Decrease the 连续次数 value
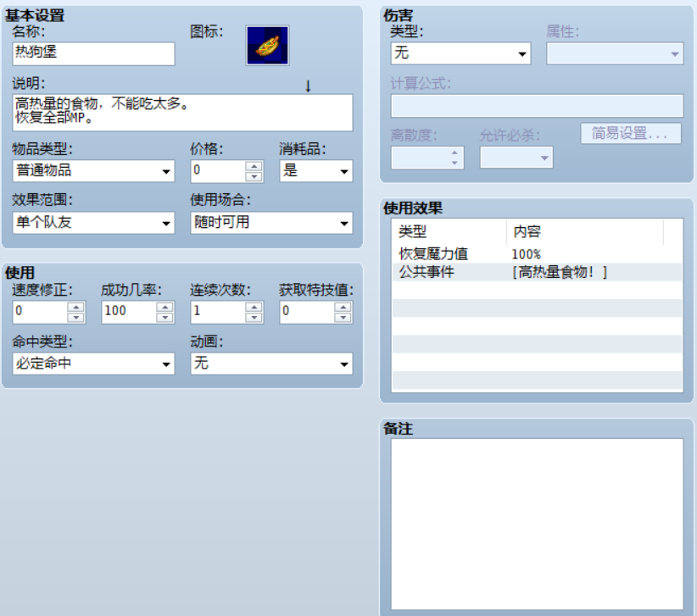The height and width of the screenshot is (616, 697). point(254,317)
